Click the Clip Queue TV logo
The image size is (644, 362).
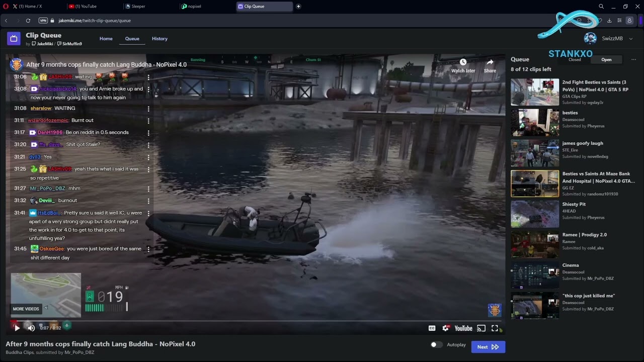14,39
